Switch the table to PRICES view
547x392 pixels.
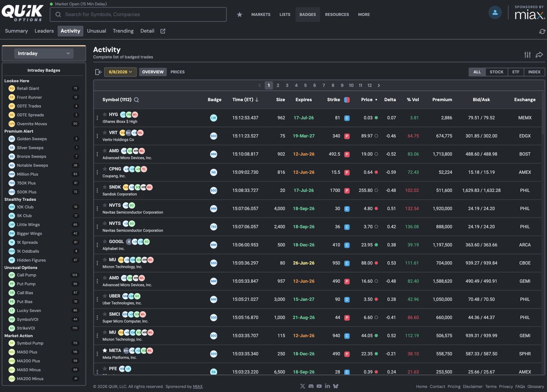pyautogui.click(x=177, y=72)
